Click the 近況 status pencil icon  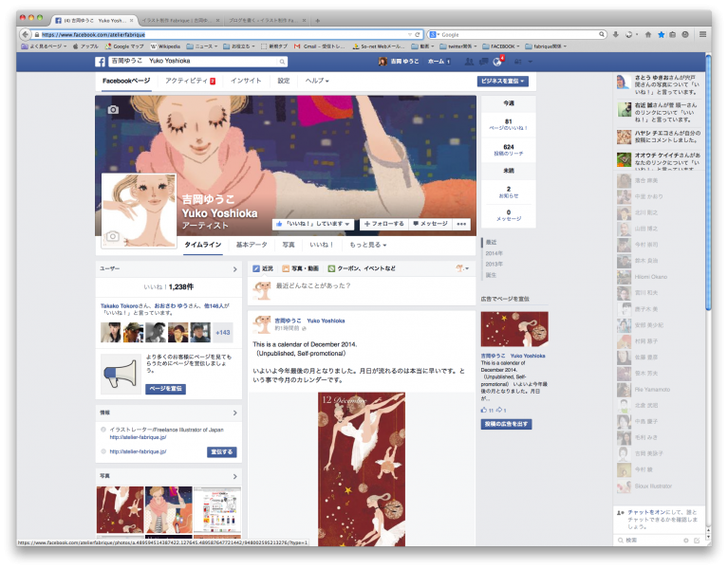tap(256, 268)
